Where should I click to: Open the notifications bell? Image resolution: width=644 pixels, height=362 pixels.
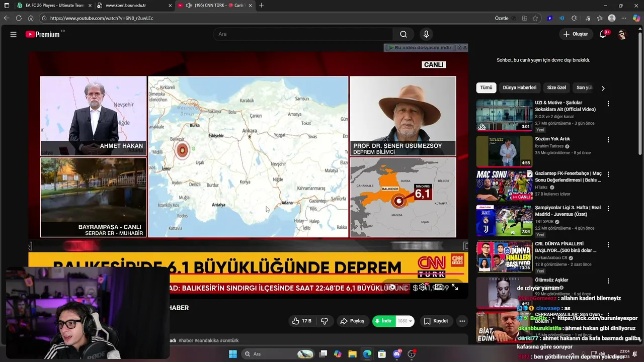tap(603, 34)
